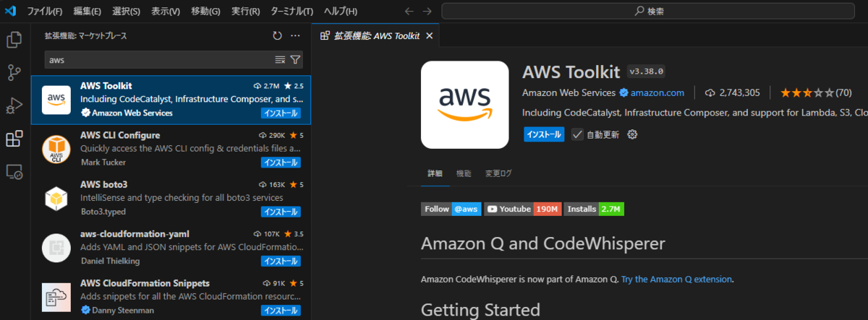Select the AWS CloudFormation Snippets title
The width and height of the screenshot is (868, 320).
click(x=145, y=282)
